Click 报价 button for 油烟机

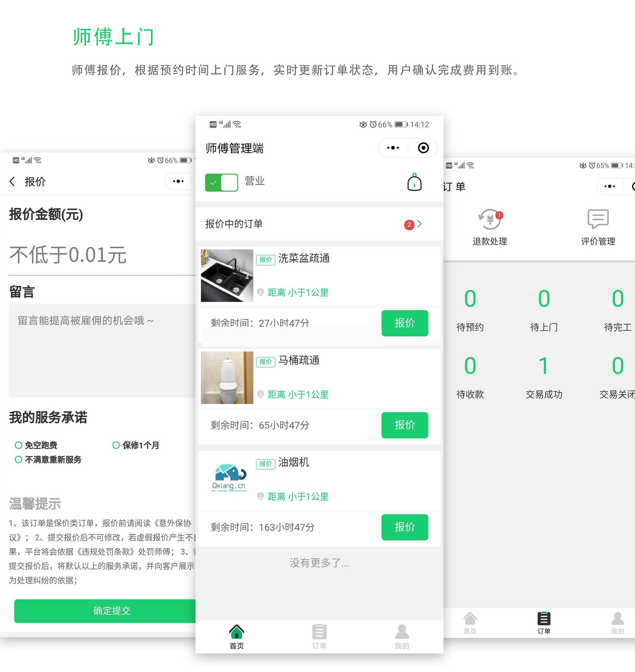[404, 527]
